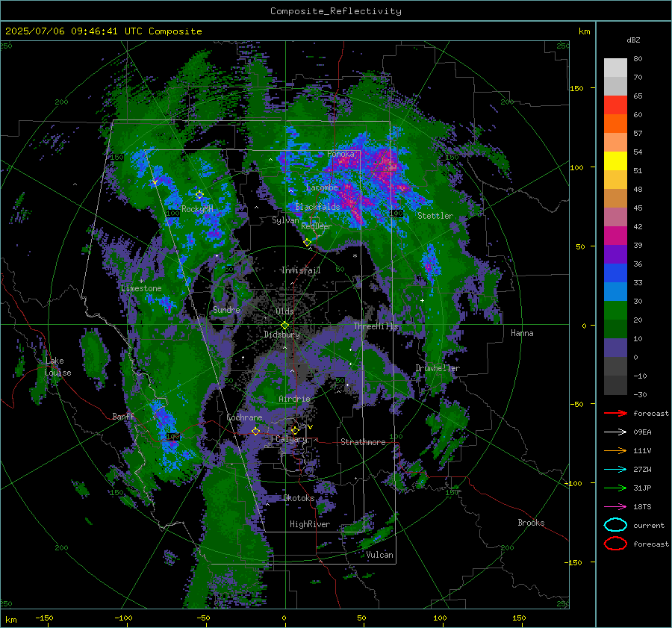The height and width of the screenshot is (628, 672).
Task: Click the Ponoka city label
Action: 341,154
